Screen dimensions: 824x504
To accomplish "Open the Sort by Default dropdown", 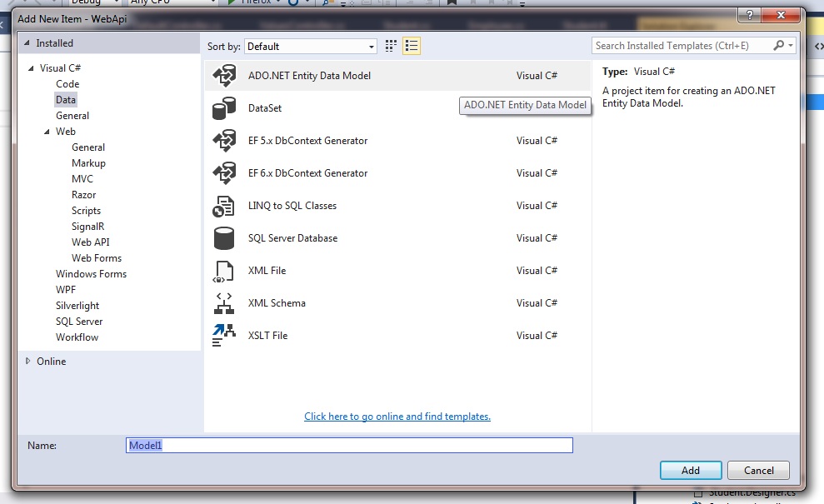I will coord(311,47).
